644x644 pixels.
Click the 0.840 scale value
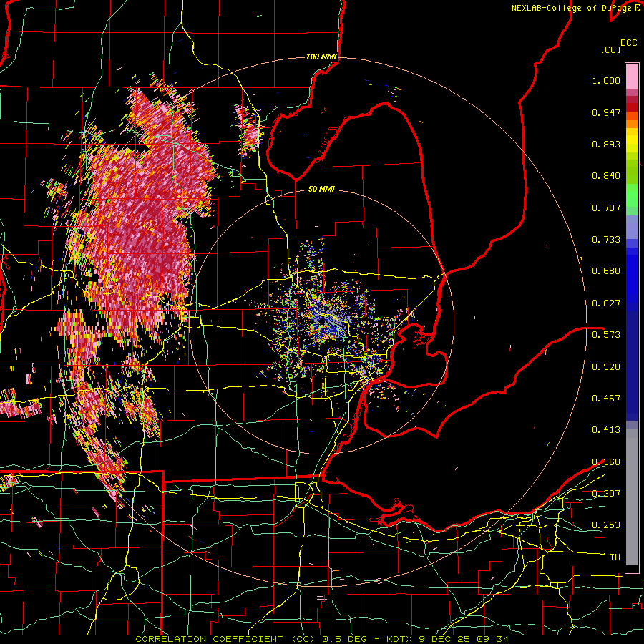coord(606,176)
